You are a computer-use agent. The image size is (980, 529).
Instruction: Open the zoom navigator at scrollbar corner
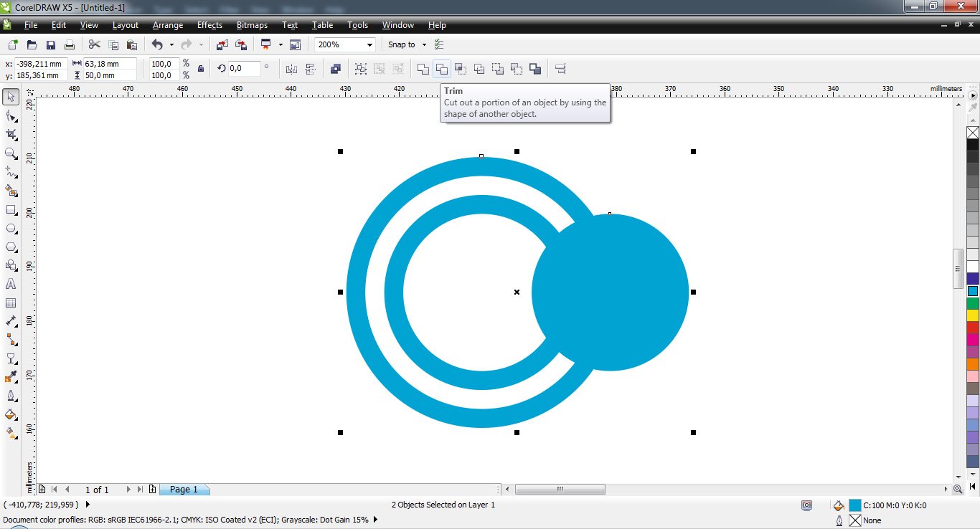(958, 489)
